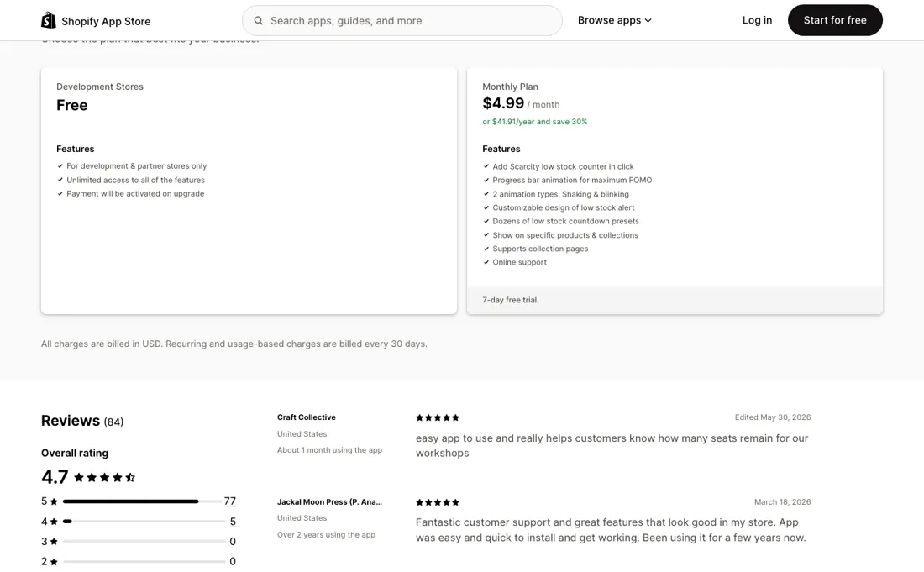Click the 'March 18, 2026' review date
924x572 pixels.
point(782,502)
